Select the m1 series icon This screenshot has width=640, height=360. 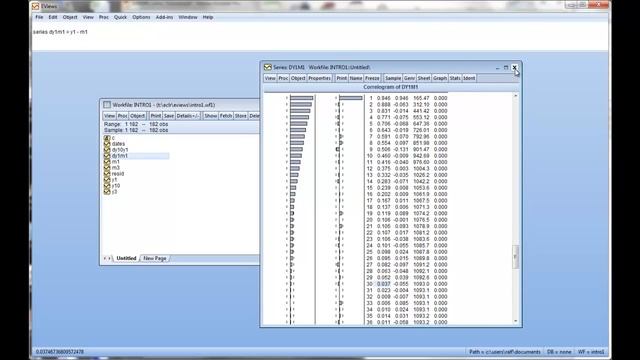coord(107,162)
